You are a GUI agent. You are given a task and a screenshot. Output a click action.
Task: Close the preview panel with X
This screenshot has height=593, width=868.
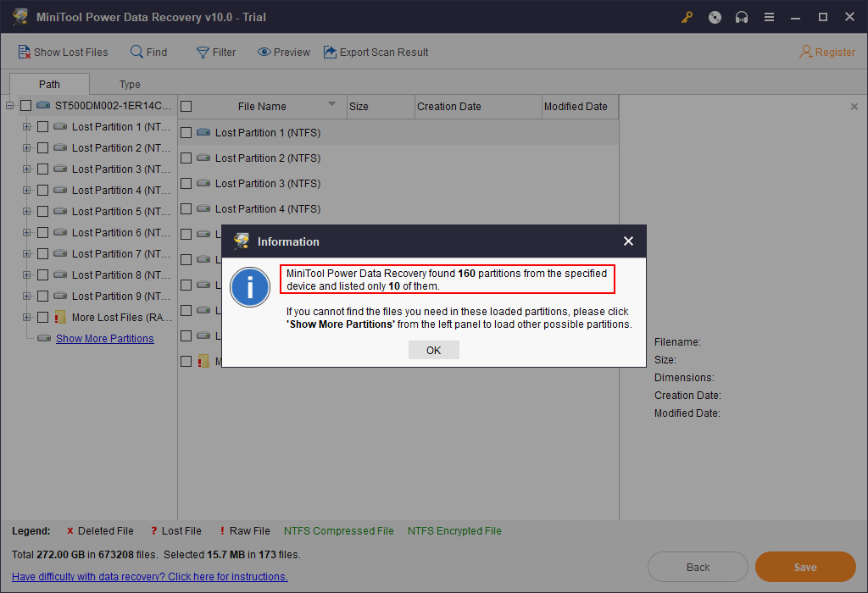[x=854, y=107]
